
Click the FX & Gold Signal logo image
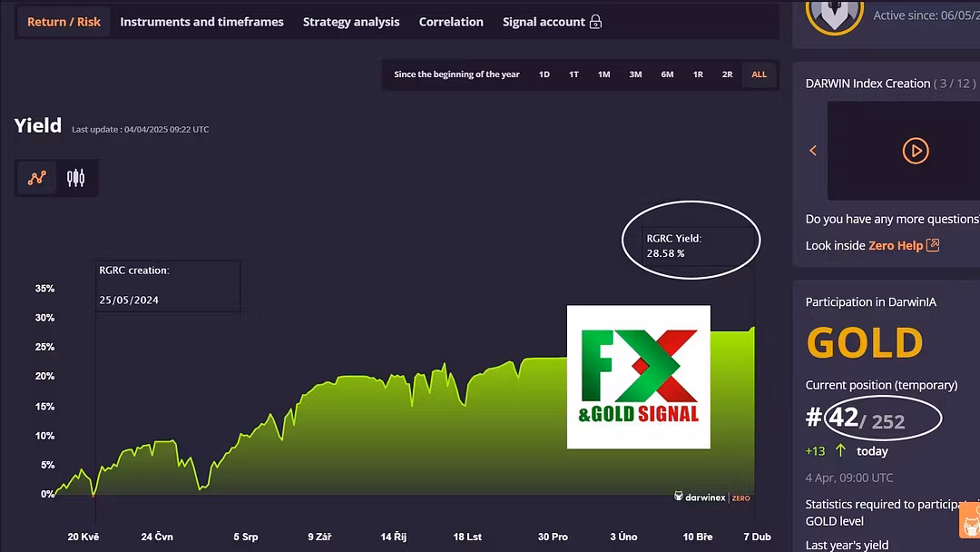639,377
